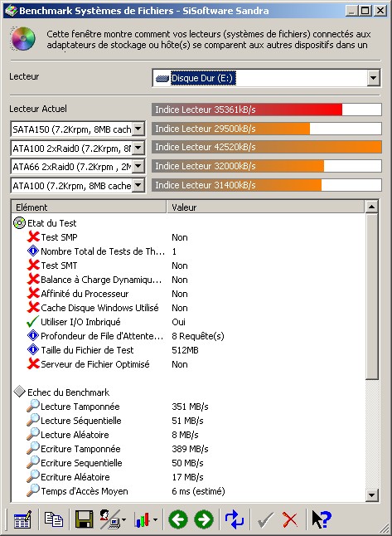
Task: Click diamond icon beside Echec du Benchmark
Action: [x=20, y=392]
